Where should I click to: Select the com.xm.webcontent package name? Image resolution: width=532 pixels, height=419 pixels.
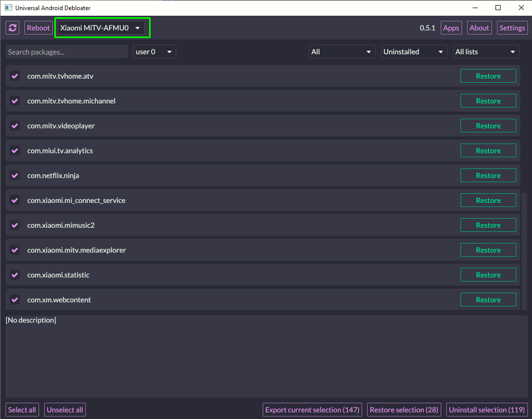[59, 300]
